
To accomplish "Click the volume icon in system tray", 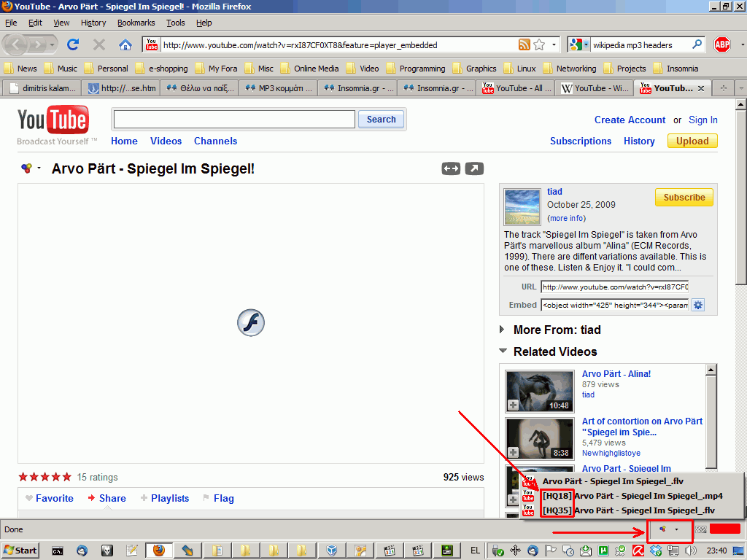I will tap(691, 551).
